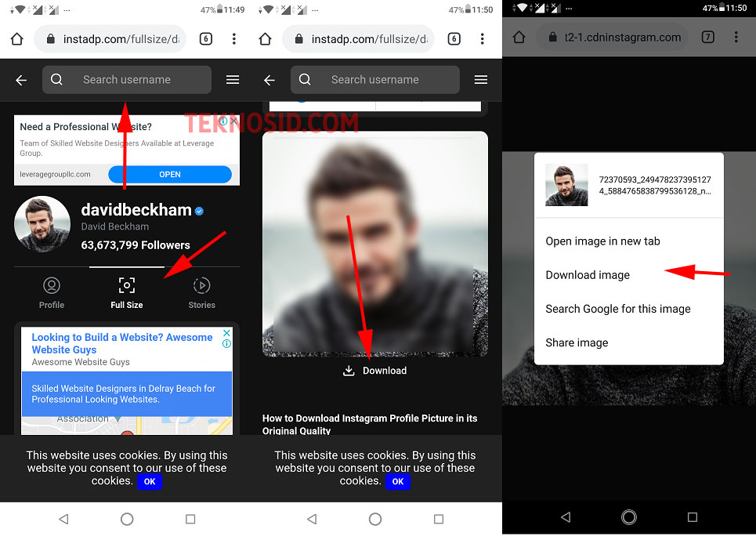This screenshot has width=756, height=536.
Task: Tap ad info icon on top ad
Action: (x=223, y=121)
